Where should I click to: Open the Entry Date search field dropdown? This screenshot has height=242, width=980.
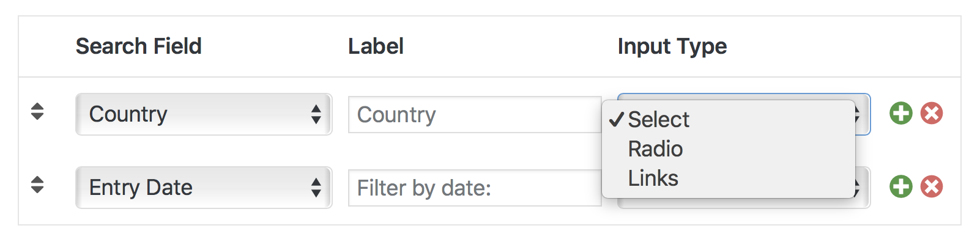[x=204, y=188]
